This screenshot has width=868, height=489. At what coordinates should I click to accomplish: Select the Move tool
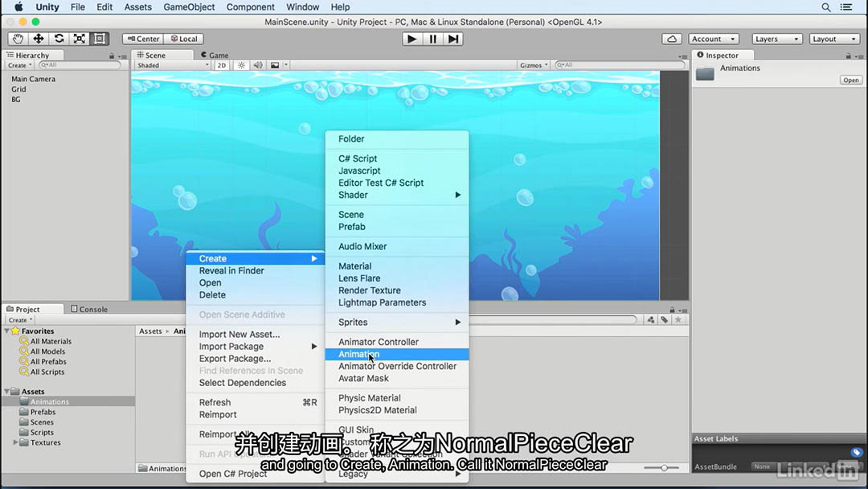point(39,39)
